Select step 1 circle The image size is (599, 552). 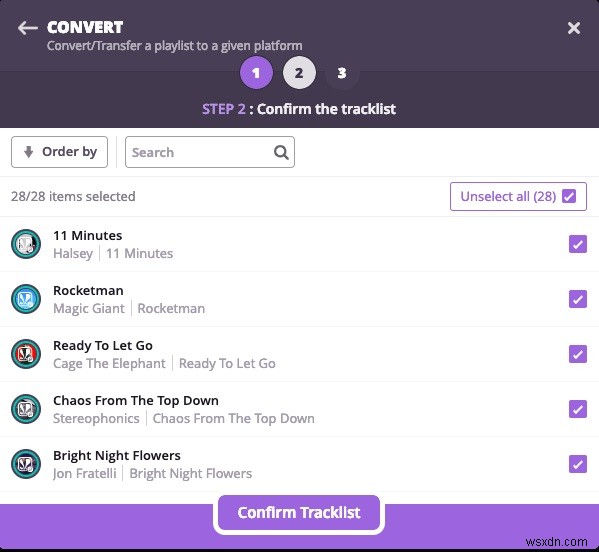pos(256,73)
